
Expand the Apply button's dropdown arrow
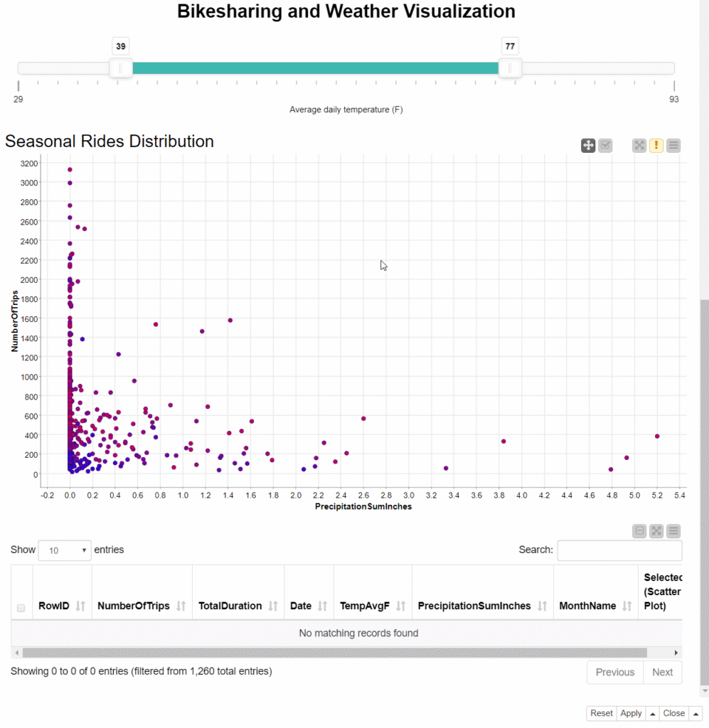pyautogui.click(x=652, y=714)
